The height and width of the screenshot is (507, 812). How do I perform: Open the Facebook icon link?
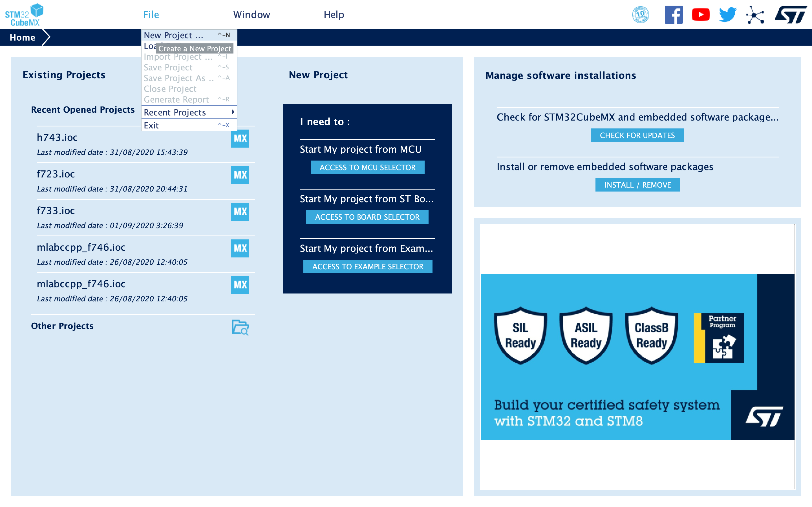[673, 15]
